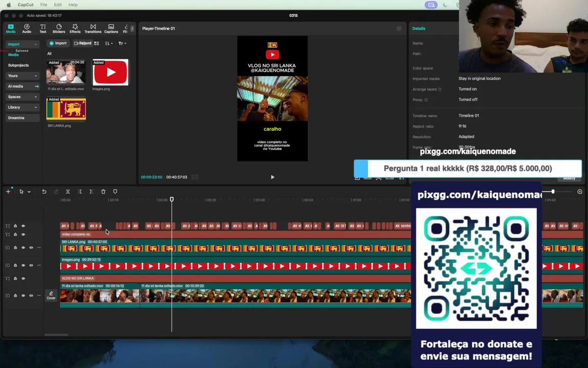
Task: Open the Transitions panel
Action: [93, 29]
